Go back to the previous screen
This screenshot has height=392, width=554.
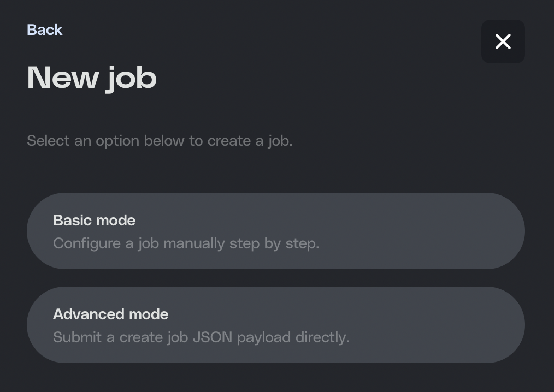click(x=45, y=29)
